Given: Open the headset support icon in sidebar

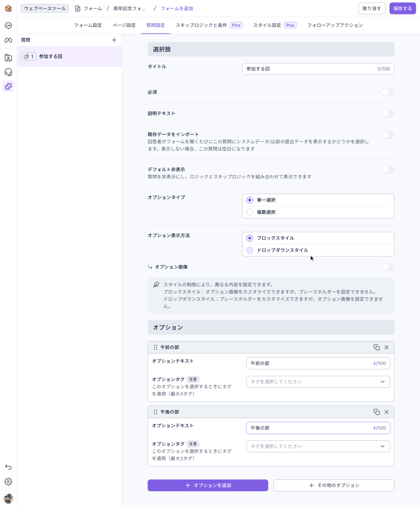Looking at the screenshot, I should pyautogui.click(x=8, y=72).
